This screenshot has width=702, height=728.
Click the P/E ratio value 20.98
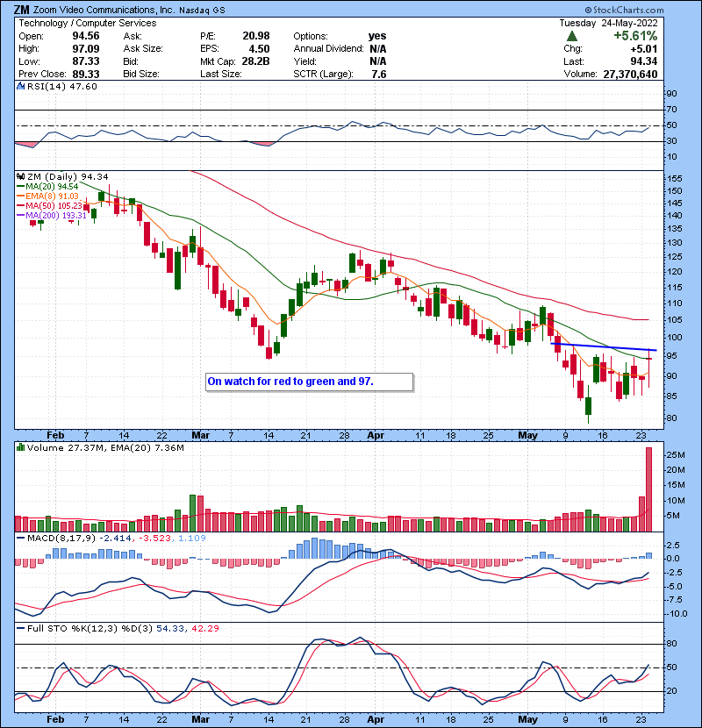(256, 36)
